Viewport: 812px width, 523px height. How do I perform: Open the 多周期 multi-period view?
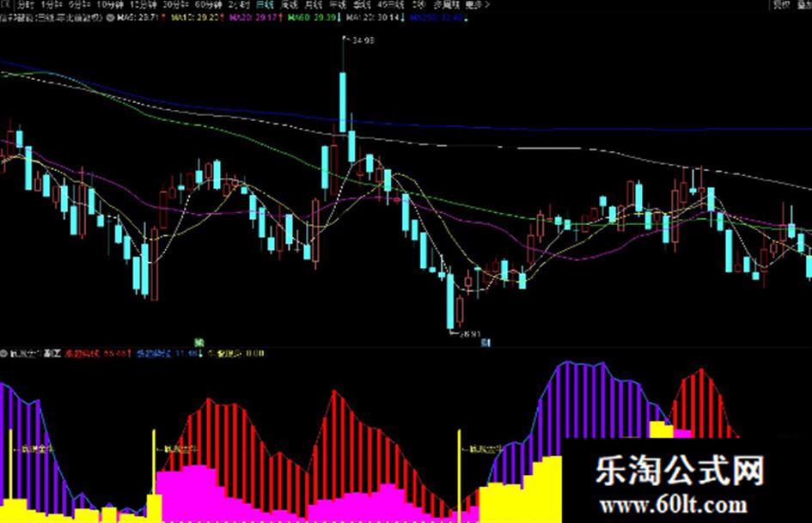click(x=447, y=4)
